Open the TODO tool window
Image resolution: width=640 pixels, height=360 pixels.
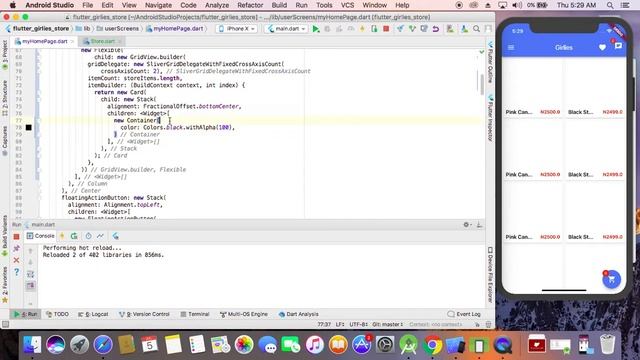point(57,314)
